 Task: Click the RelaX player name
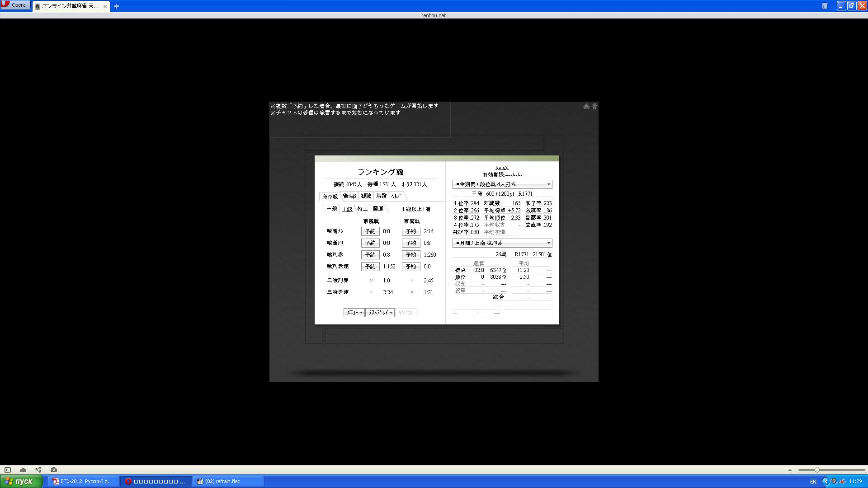point(502,168)
